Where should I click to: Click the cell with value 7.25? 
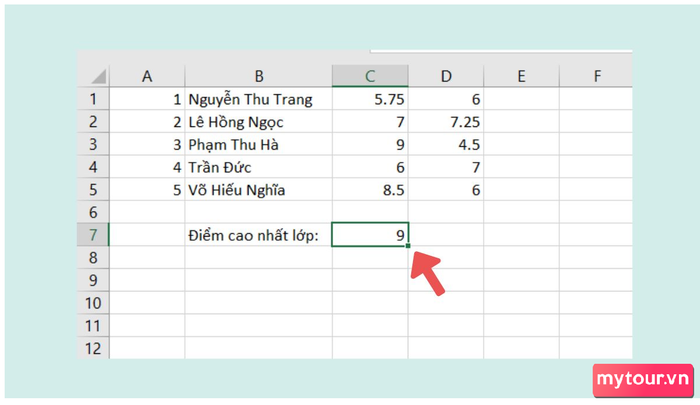[x=446, y=121]
